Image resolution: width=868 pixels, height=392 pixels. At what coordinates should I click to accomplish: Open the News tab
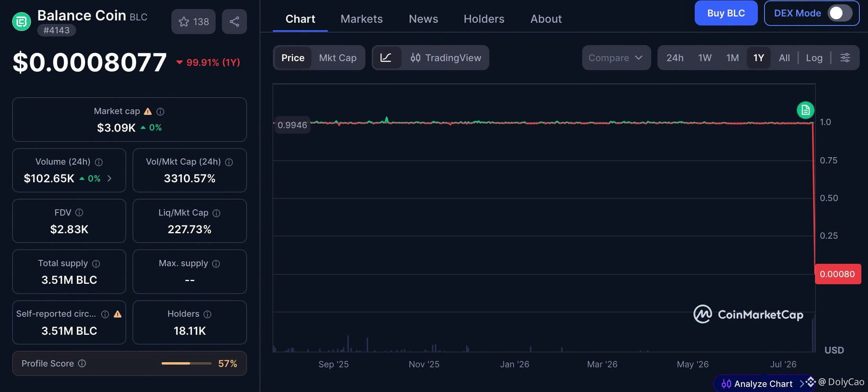click(x=423, y=19)
